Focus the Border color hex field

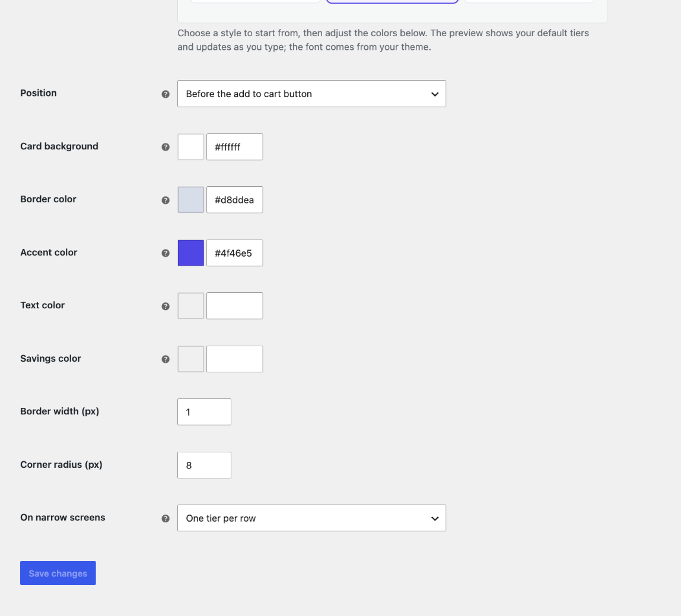point(234,200)
